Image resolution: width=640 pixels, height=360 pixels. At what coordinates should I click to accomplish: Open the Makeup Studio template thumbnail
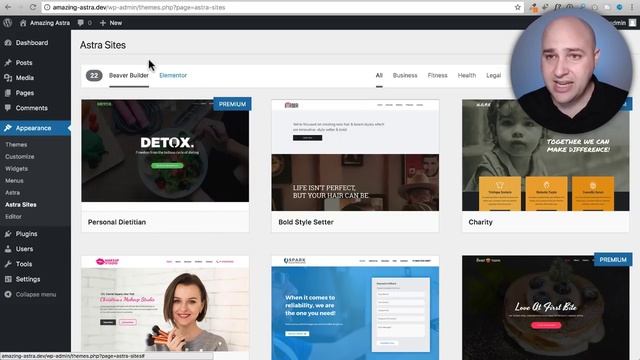165,304
